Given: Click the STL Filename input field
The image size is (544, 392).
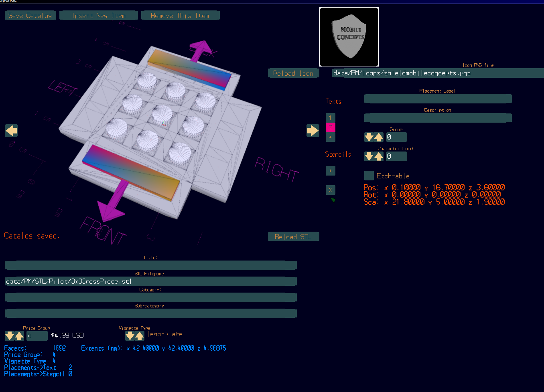Looking at the screenshot, I should [x=150, y=281].
